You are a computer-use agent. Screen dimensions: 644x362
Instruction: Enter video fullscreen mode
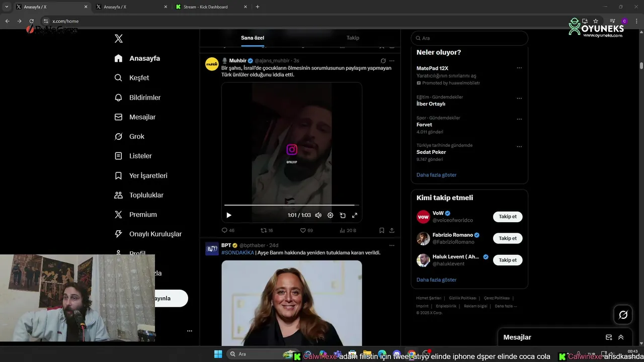coord(355,215)
